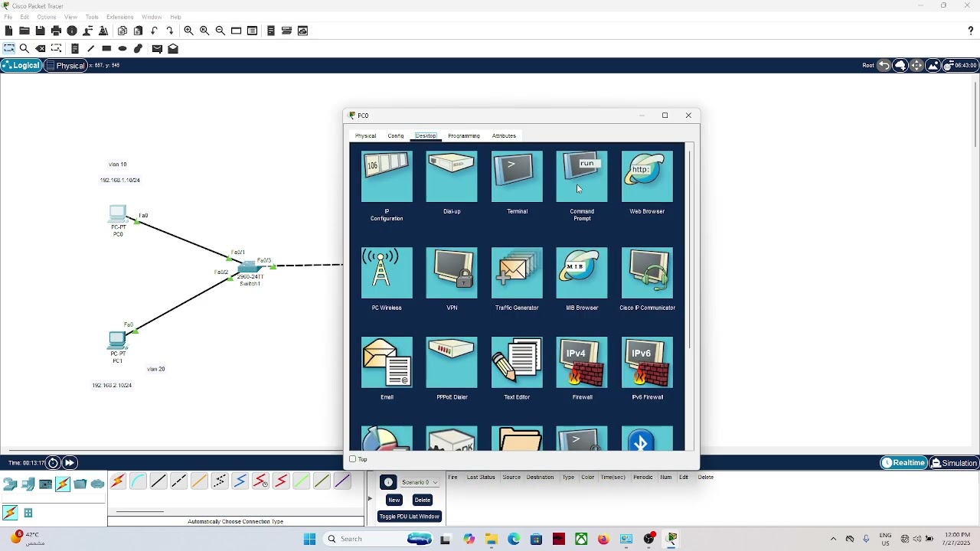This screenshot has height=551, width=980.
Task: Open the IPv4 Firewall app
Action: coord(582,363)
